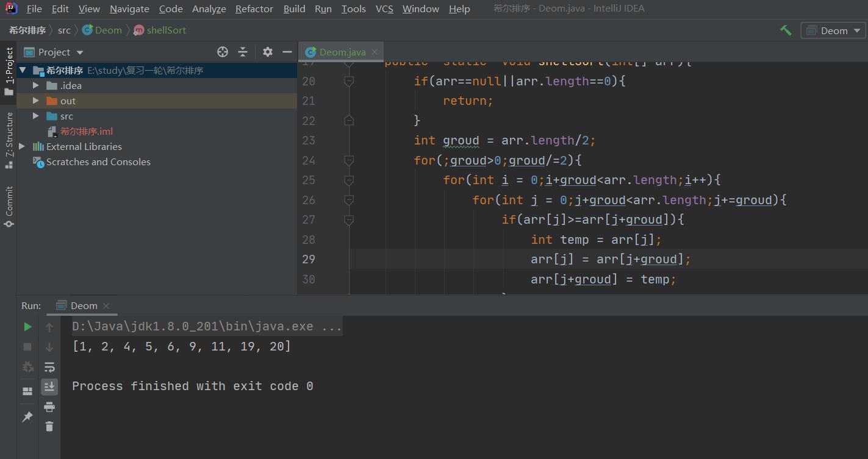868x459 pixels.
Task: Select the Deom.java editor tab
Action: 342,52
